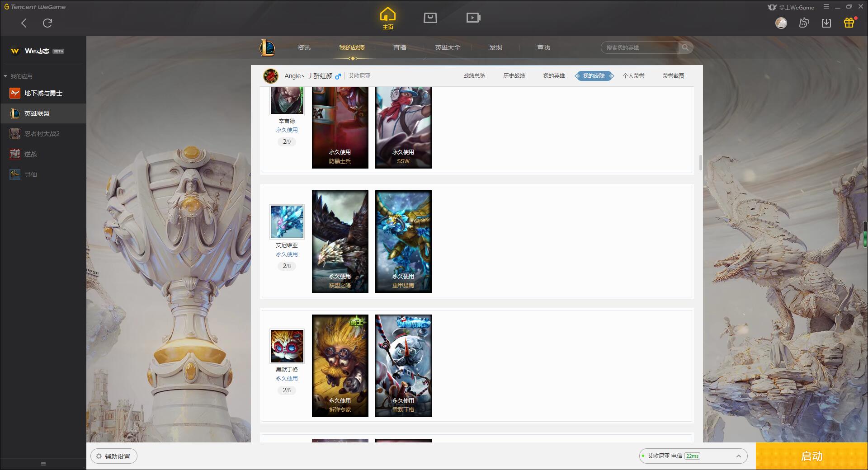Switch to 历史战绩 sub-tab
Viewport: 868px width, 470px height.
point(514,76)
